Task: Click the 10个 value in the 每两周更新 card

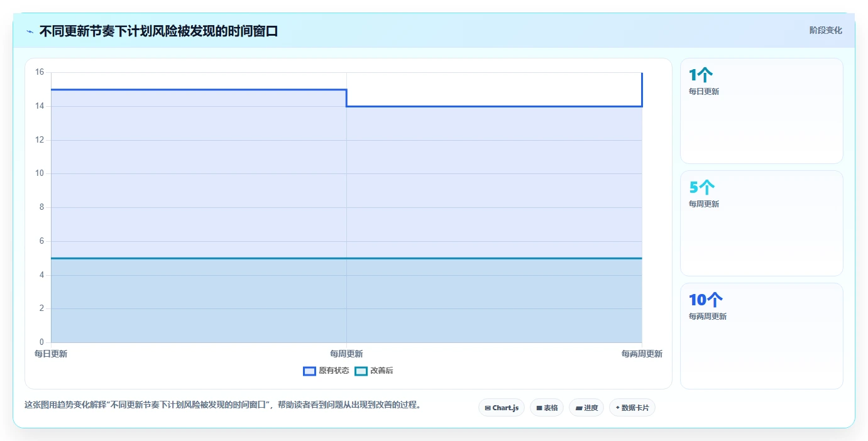Action: (706, 300)
